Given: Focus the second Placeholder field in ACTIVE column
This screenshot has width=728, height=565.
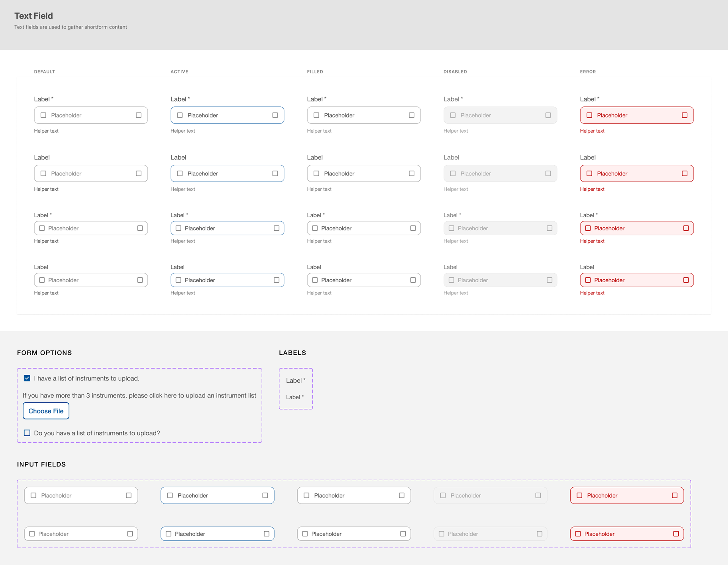Looking at the screenshot, I should click(x=227, y=174).
